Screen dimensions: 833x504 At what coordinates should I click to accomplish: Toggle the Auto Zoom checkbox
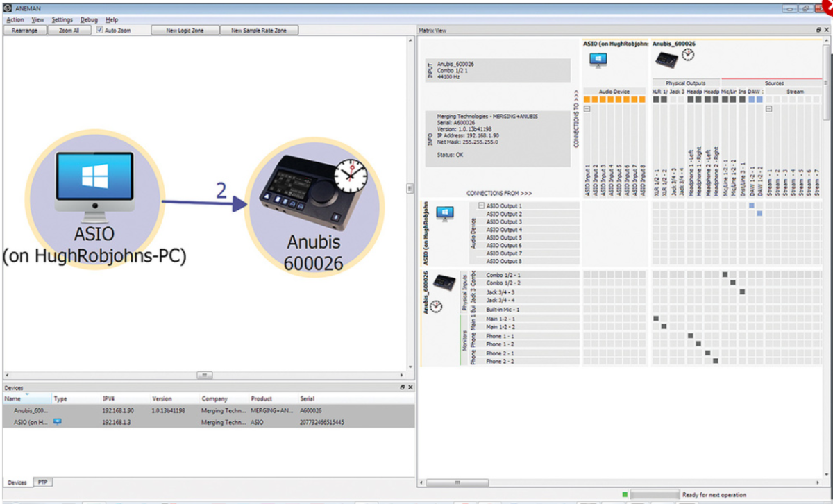pos(100,31)
